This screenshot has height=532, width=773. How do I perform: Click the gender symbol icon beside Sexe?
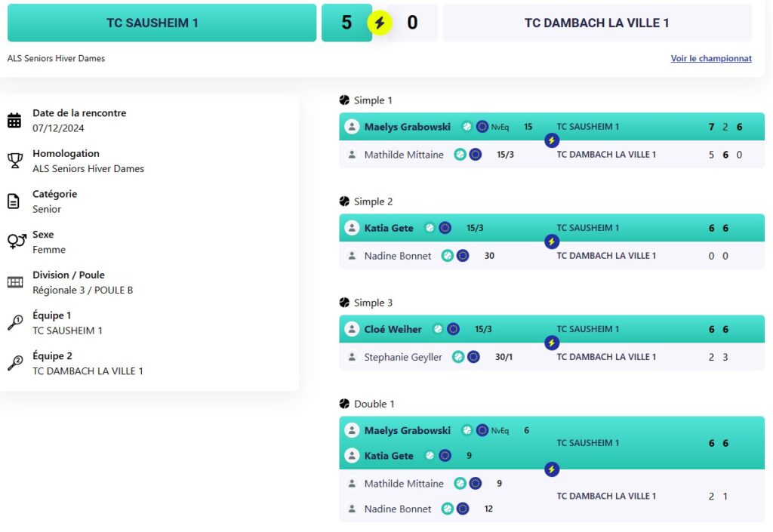[x=17, y=241]
